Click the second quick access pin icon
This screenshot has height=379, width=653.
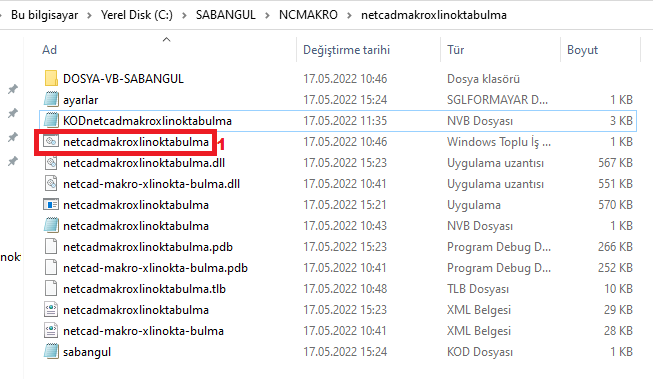(x=13, y=113)
